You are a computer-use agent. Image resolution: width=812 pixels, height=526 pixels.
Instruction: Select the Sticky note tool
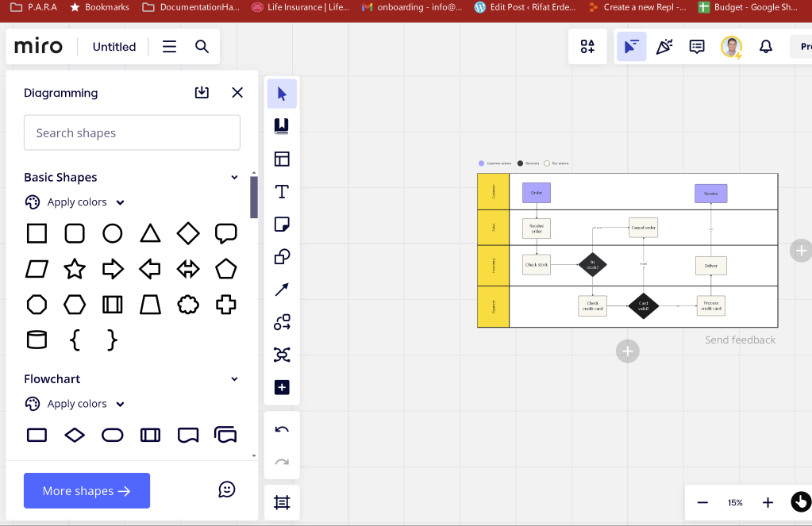282,225
